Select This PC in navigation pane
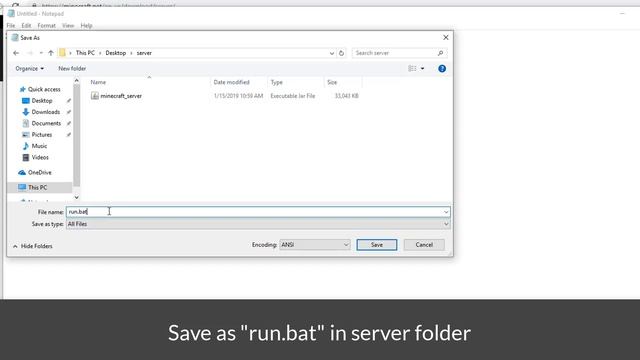 (38, 187)
